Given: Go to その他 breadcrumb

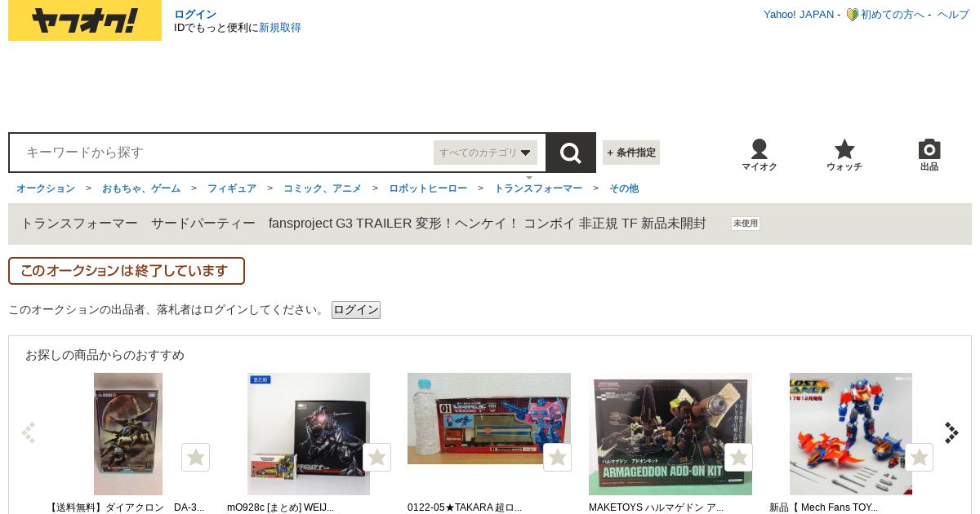Looking at the screenshot, I should point(624,188).
